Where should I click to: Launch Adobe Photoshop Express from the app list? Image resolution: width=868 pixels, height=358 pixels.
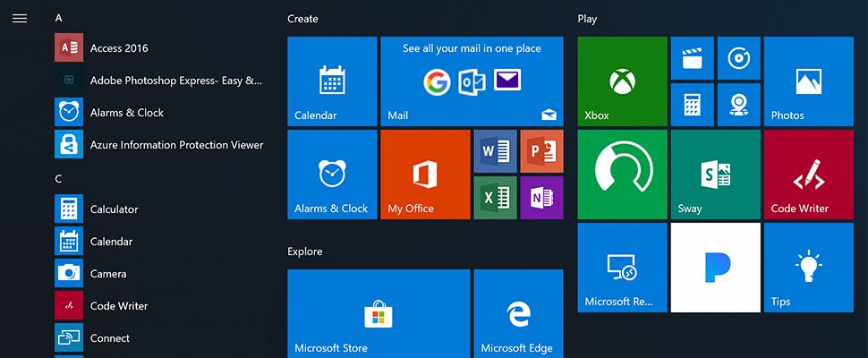point(160,81)
